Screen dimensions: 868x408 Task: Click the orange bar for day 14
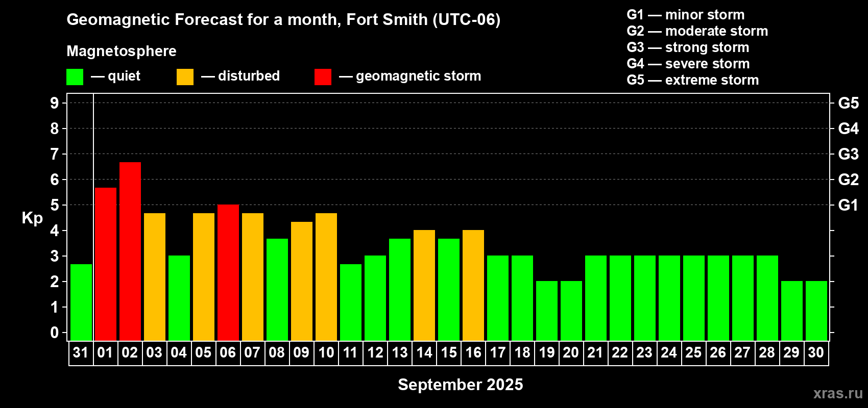[x=424, y=285]
